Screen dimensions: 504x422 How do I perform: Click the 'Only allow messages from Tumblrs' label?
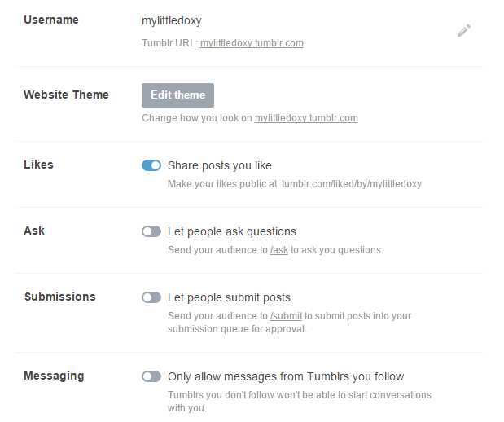286,376
